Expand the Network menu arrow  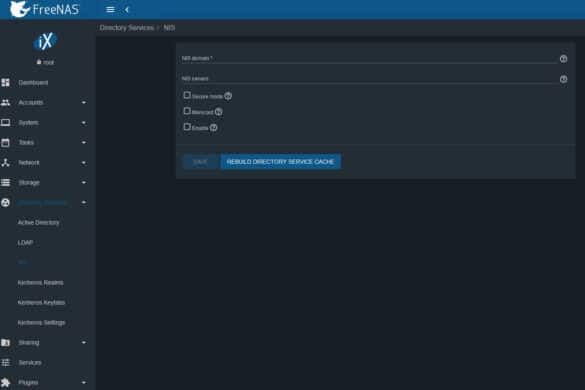pos(84,163)
